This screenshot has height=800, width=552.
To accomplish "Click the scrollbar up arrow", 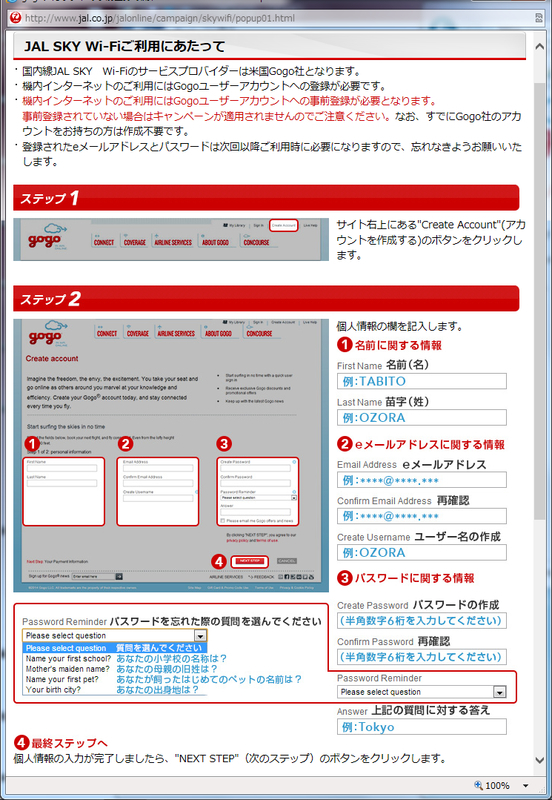I will [539, 46].
